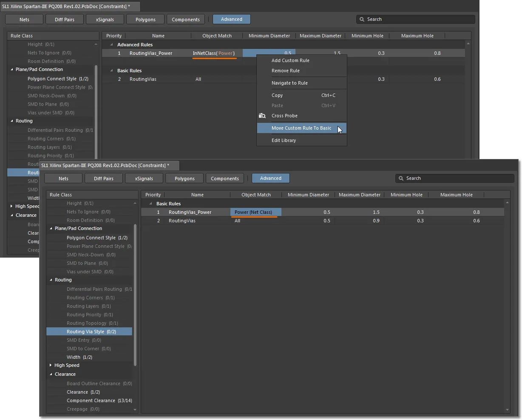Open Diff Pairs view in front window

click(104, 178)
